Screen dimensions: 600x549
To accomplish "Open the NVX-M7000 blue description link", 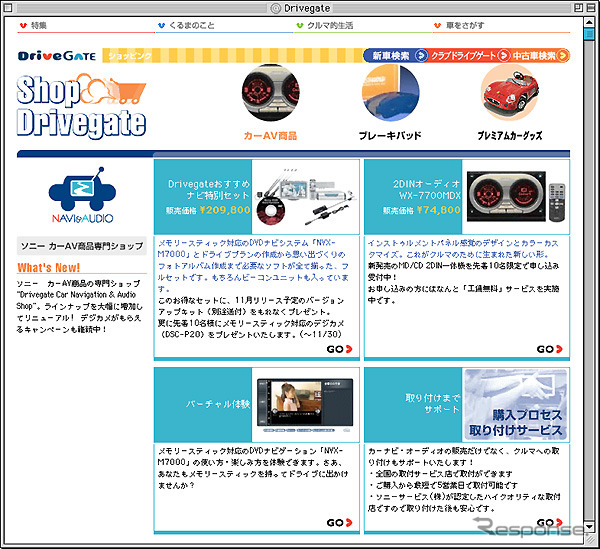I will [253, 266].
